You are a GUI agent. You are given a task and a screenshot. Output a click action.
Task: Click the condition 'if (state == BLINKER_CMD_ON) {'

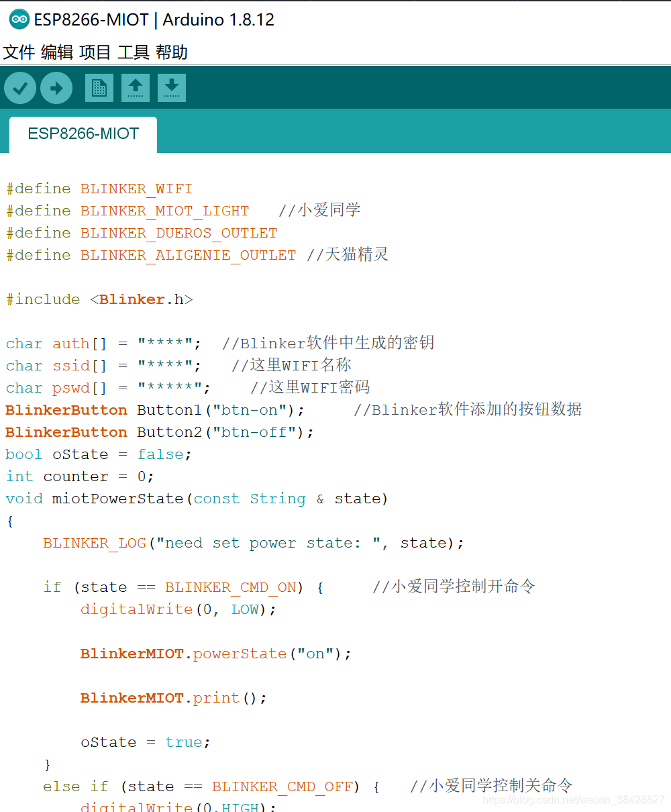[184, 587]
